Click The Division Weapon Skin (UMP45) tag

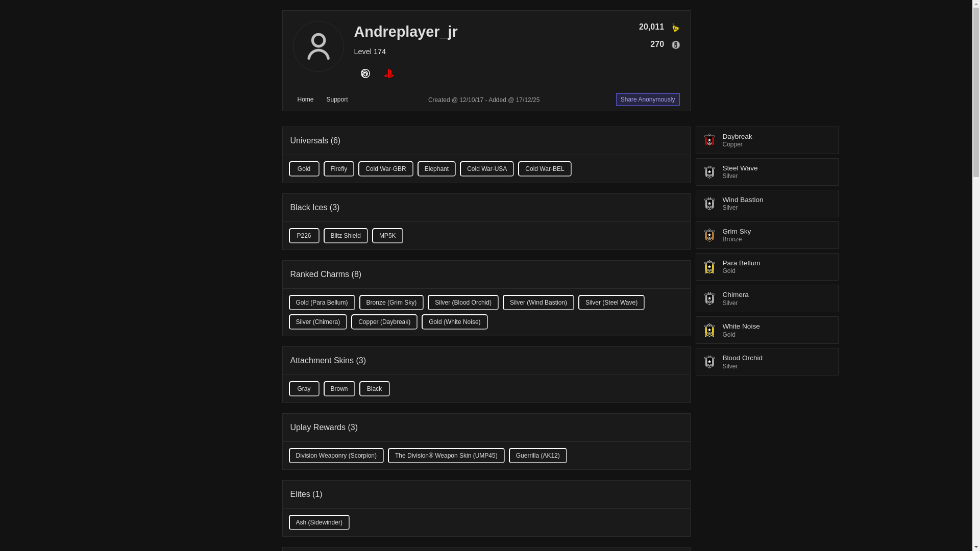[446, 456]
